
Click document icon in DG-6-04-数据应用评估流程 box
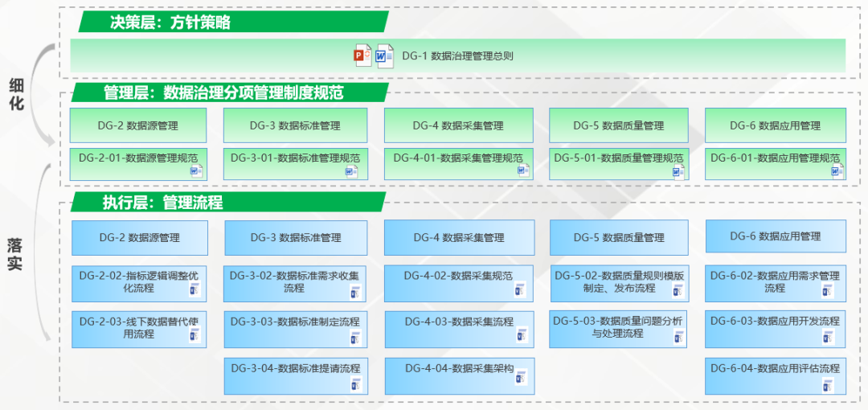point(828,383)
